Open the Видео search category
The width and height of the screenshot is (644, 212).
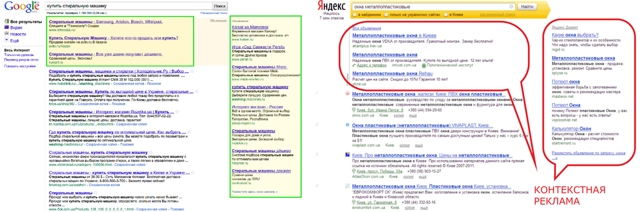pos(16,28)
